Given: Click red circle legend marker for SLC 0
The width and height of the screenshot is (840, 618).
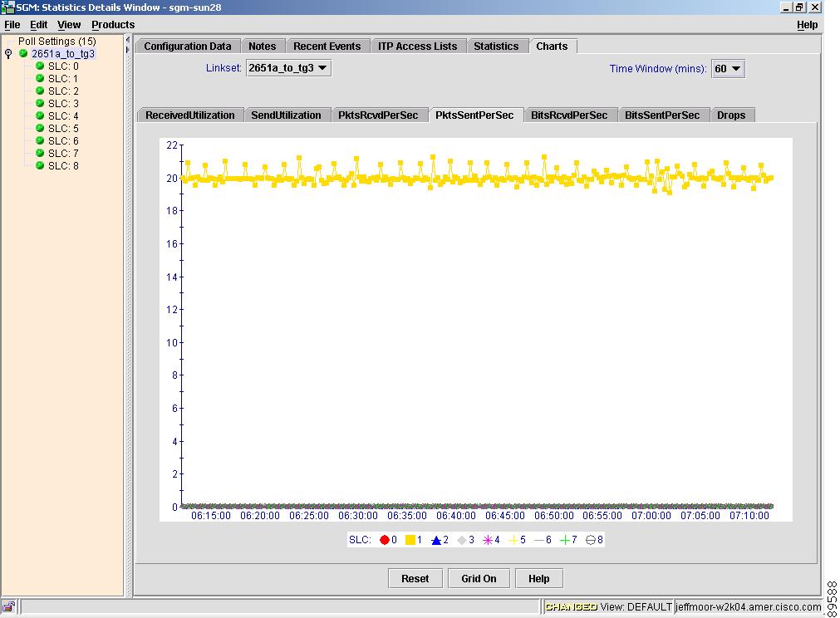Looking at the screenshot, I should (x=385, y=540).
